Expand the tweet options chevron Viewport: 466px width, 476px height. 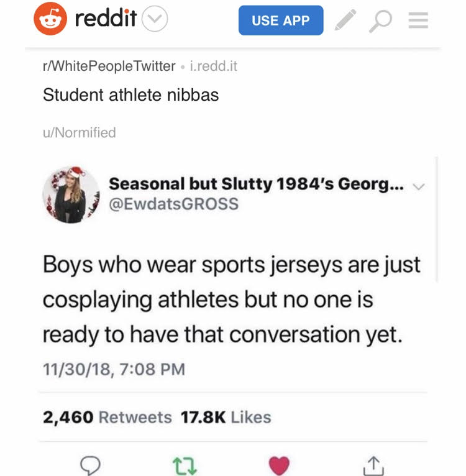tap(419, 186)
